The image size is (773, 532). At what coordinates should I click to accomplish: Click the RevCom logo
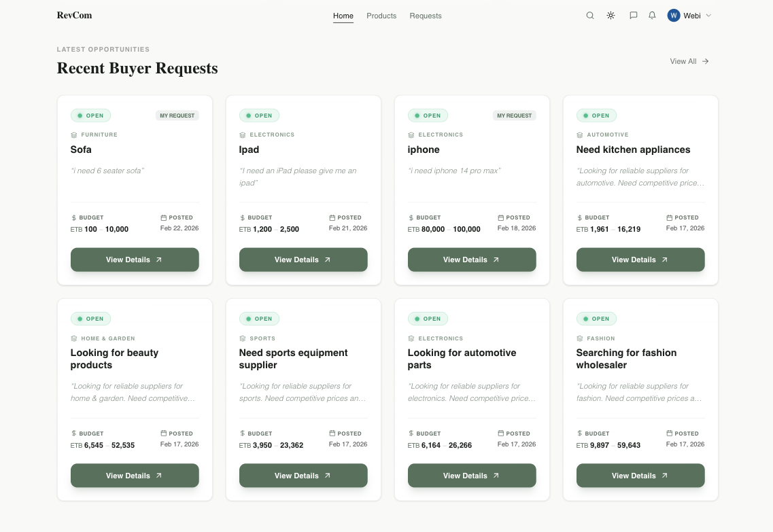[74, 16]
